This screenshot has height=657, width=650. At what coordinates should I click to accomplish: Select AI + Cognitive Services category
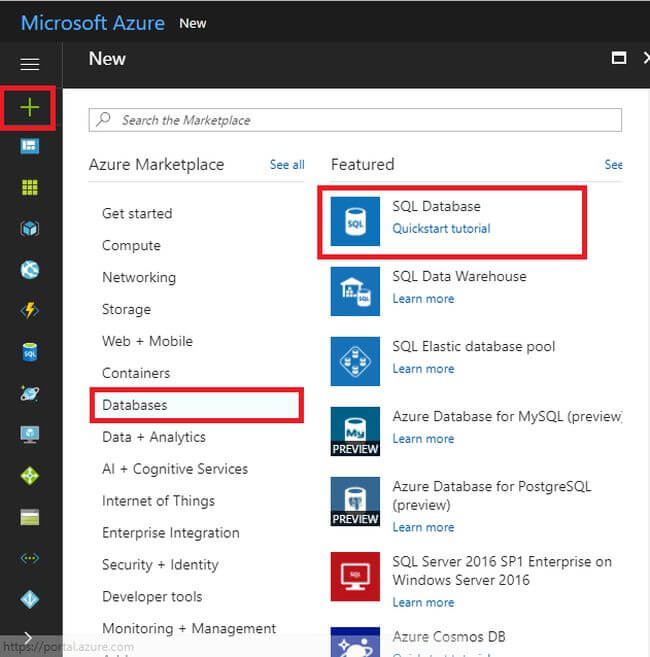point(175,469)
